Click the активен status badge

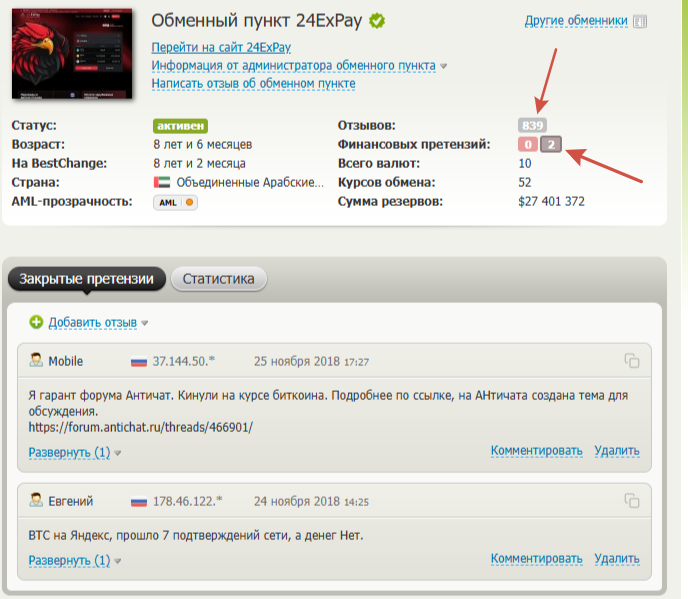(180, 126)
